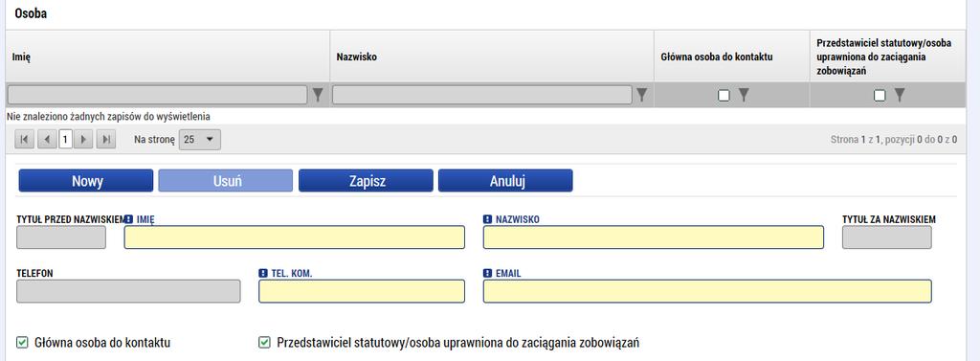Tick the Przedstawiciel statutowy filter checkbox in header

point(880,96)
